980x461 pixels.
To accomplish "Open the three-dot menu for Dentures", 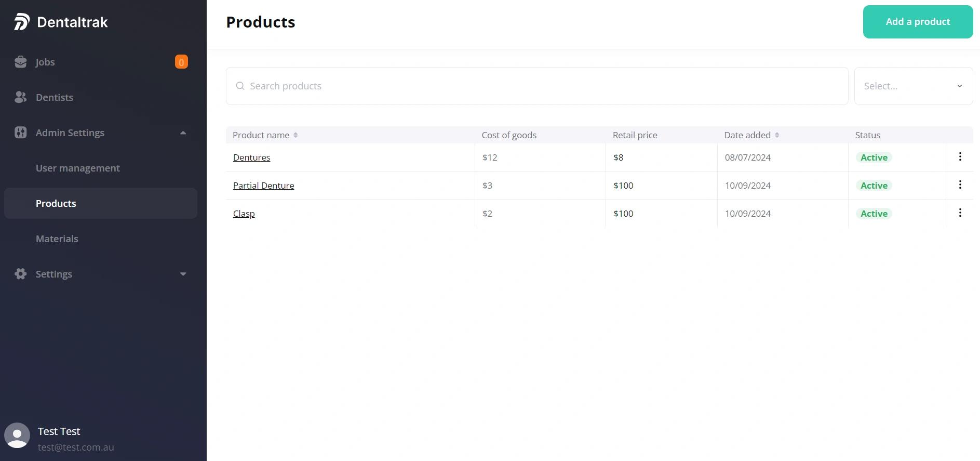I will (x=960, y=157).
